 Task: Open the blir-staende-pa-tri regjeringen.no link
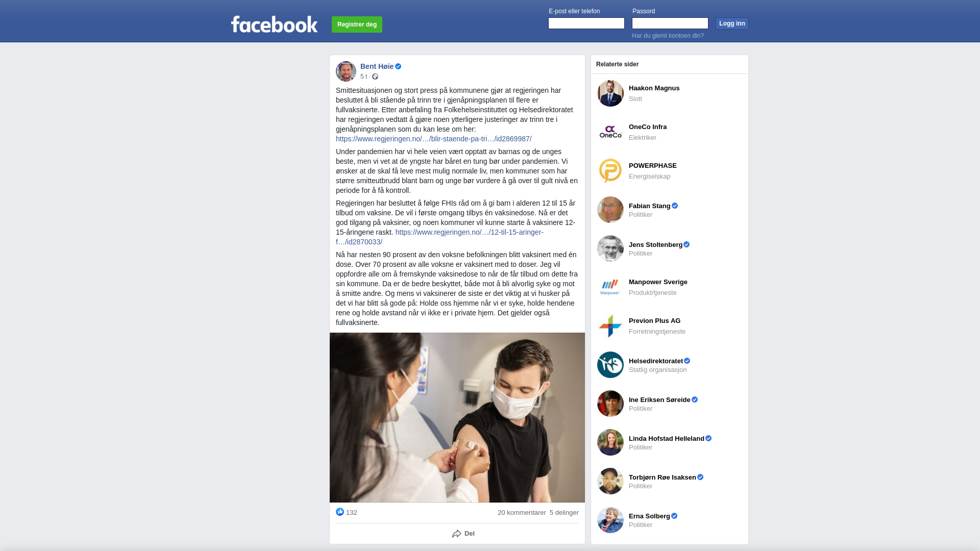[x=434, y=139]
